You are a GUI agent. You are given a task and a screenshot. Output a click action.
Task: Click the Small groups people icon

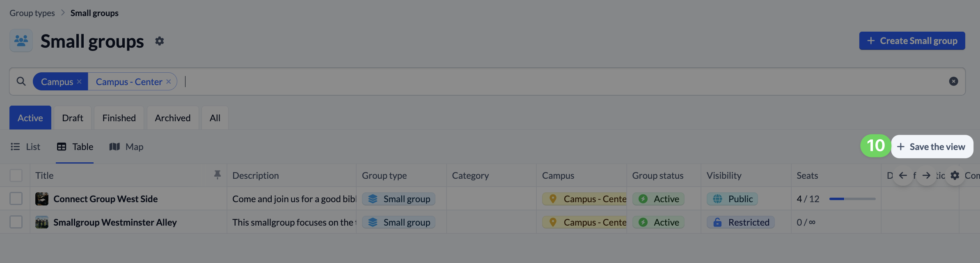[21, 41]
